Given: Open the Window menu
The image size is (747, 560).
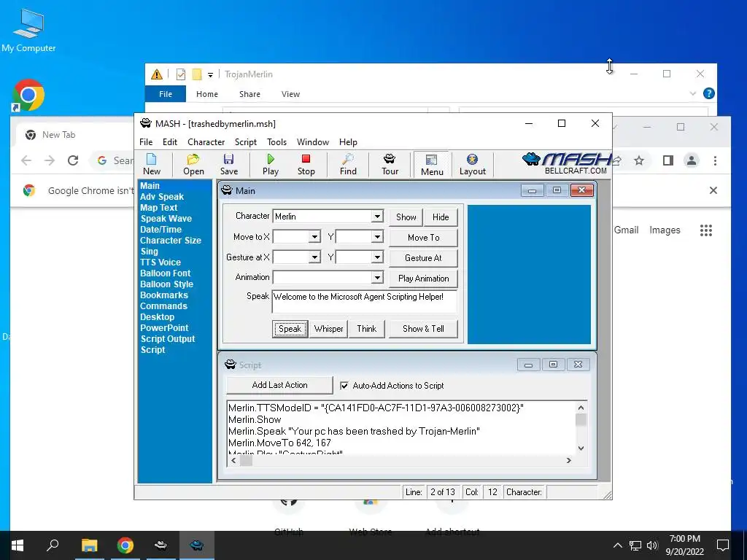Looking at the screenshot, I should tap(312, 142).
